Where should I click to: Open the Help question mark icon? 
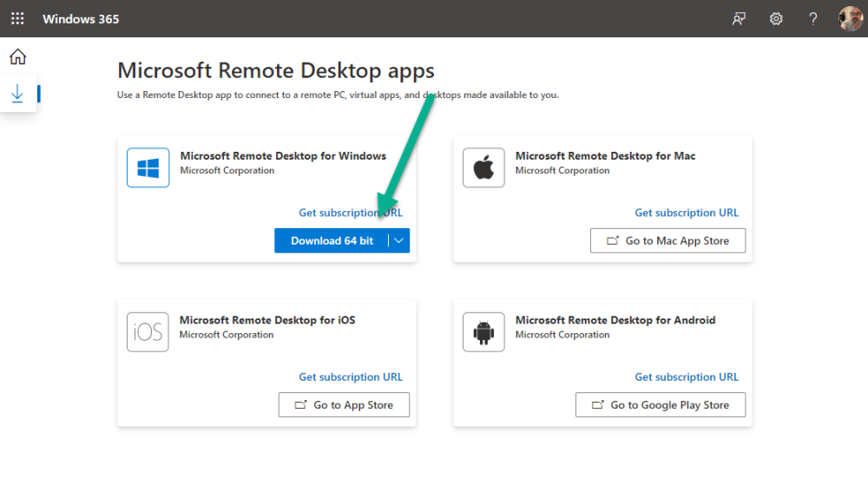[812, 19]
